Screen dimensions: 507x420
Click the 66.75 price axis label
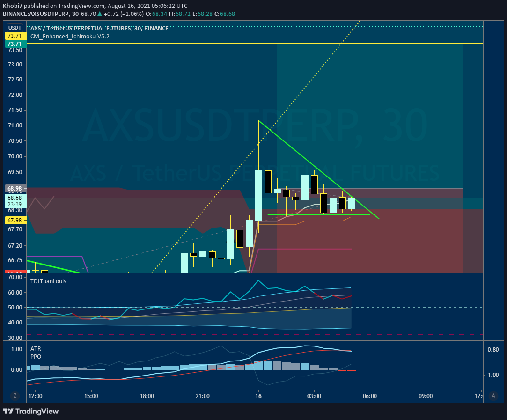click(15, 260)
